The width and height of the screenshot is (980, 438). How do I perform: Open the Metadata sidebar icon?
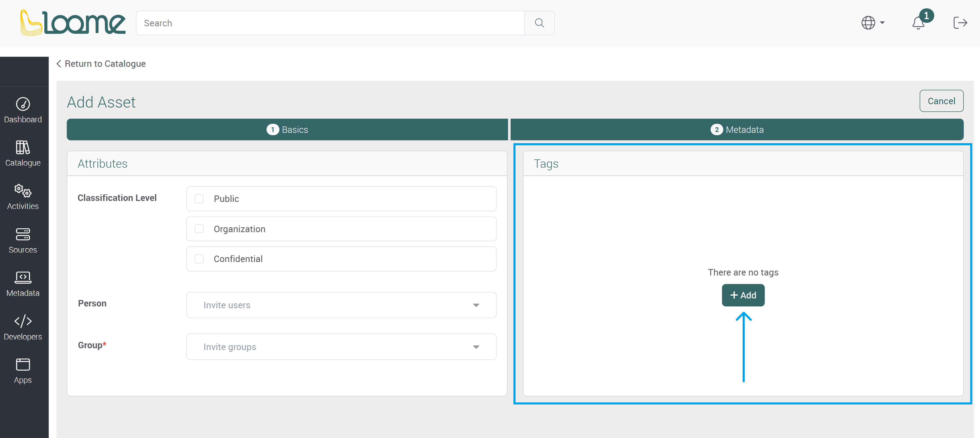point(23,277)
